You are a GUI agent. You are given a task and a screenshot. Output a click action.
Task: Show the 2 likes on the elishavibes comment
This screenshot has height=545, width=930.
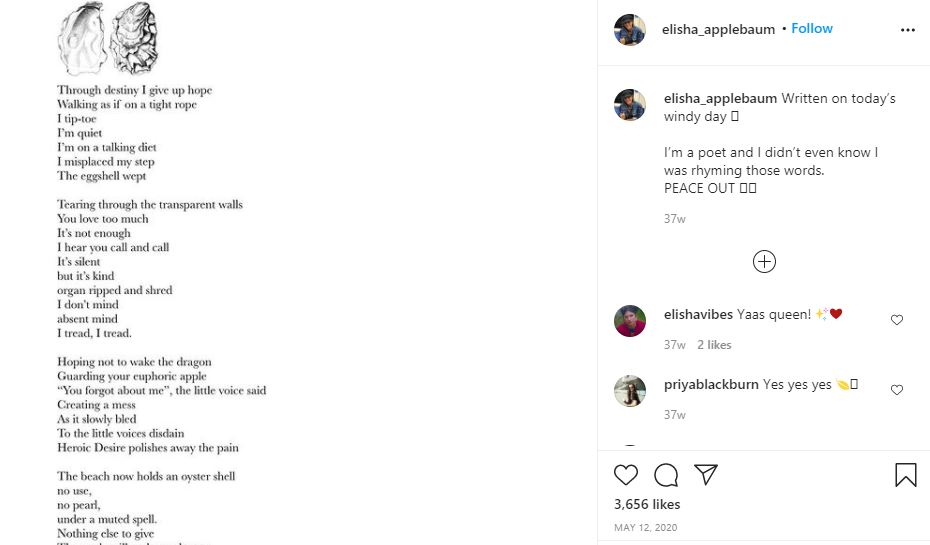coord(714,345)
